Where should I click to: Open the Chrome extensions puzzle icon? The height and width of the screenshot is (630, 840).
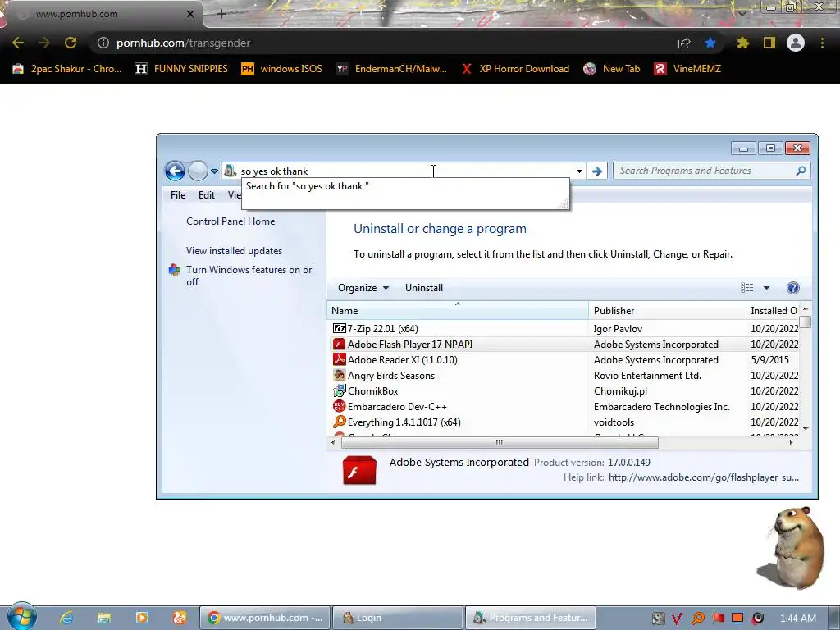(x=742, y=43)
